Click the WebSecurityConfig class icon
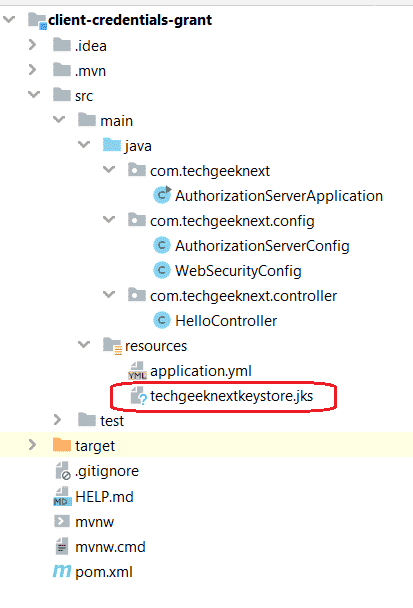The width and height of the screenshot is (413, 608). click(162, 270)
